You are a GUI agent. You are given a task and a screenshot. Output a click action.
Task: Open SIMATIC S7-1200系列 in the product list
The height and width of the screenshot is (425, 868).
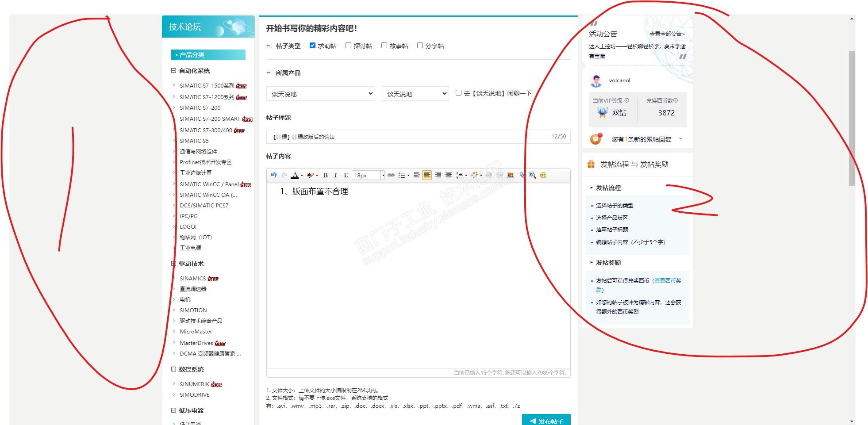point(207,97)
